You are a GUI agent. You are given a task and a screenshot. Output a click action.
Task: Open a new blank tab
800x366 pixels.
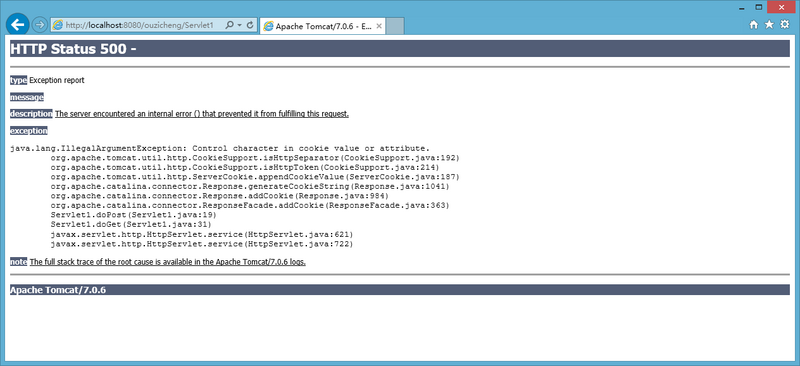point(395,26)
